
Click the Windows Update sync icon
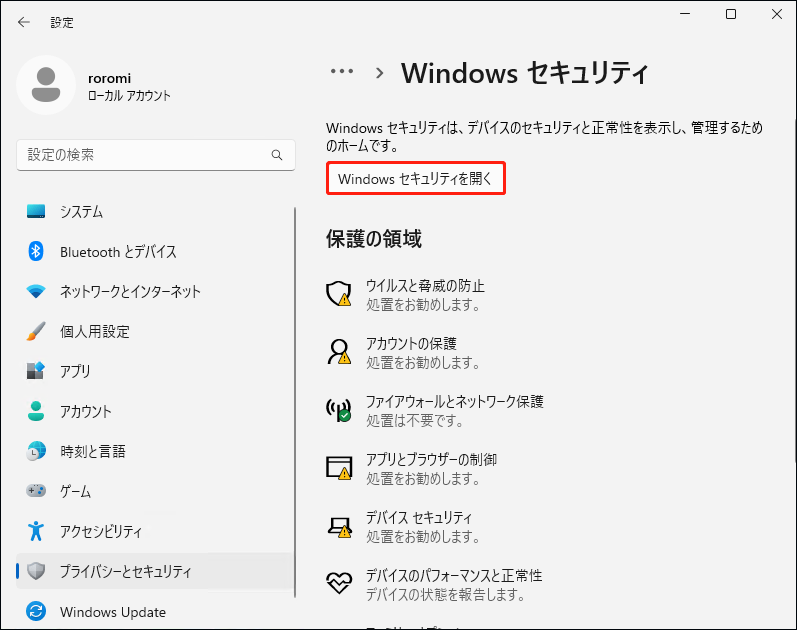pos(36,611)
